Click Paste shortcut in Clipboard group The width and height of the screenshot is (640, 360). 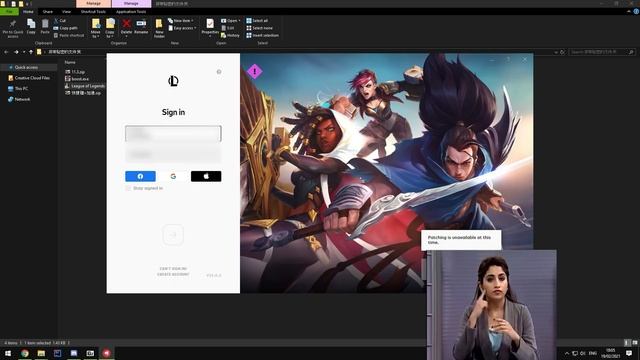click(x=69, y=36)
